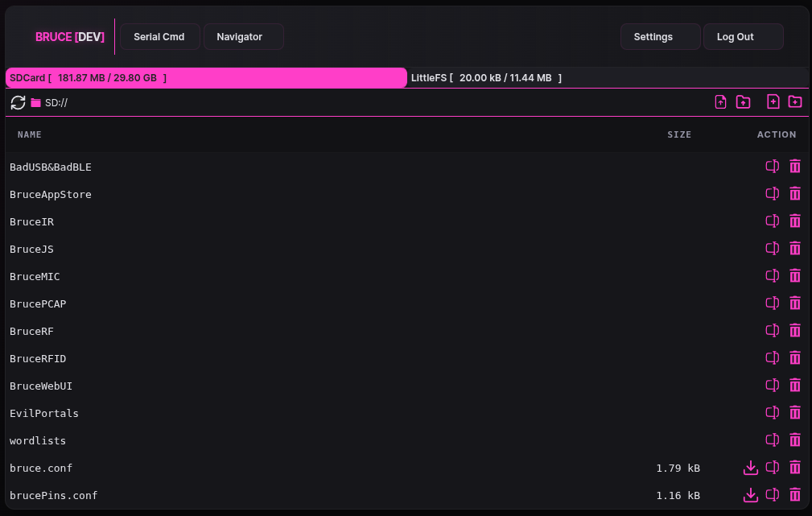Open the BrucePCAP folder

pos(38,304)
